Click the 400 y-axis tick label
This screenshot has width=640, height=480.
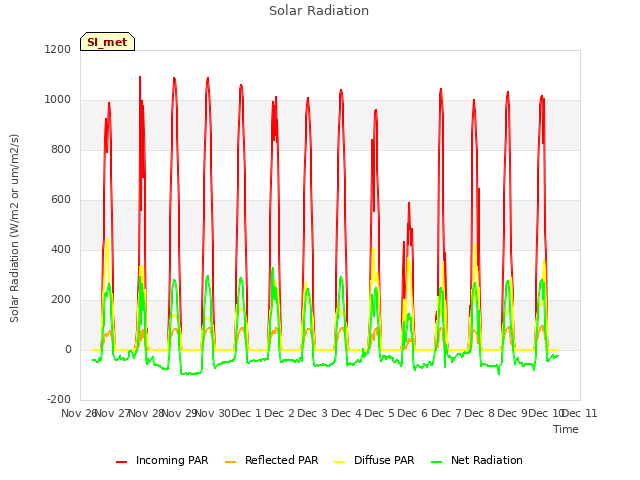click(x=61, y=249)
